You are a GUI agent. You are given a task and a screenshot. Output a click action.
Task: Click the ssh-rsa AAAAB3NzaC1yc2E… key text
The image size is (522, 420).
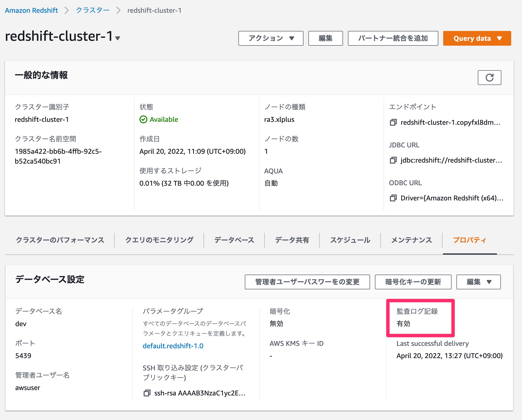[x=200, y=393]
